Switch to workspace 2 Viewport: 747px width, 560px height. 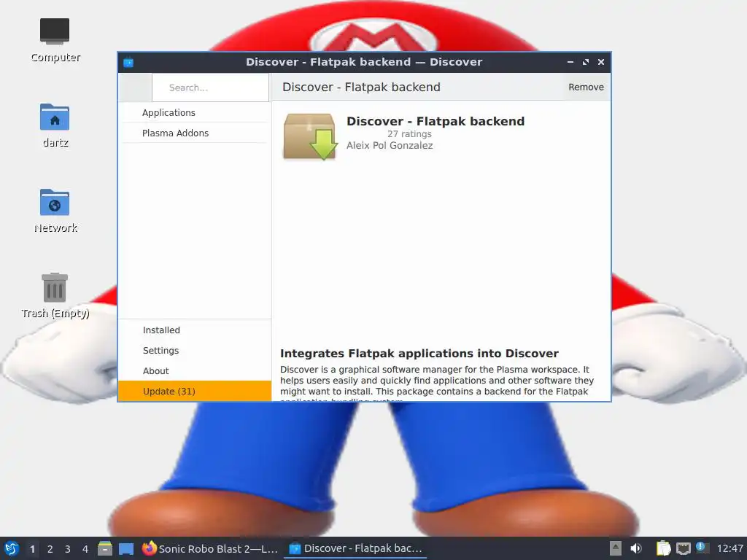(50, 549)
